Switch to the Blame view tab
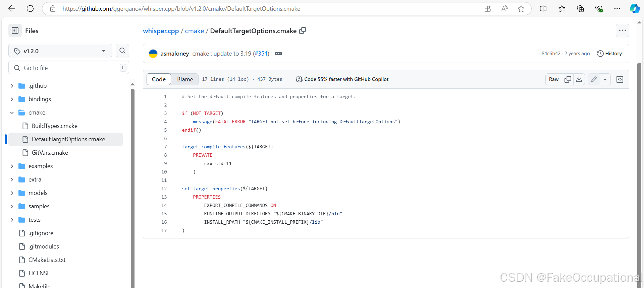The width and height of the screenshot is (644, 288). coord(185,79)
